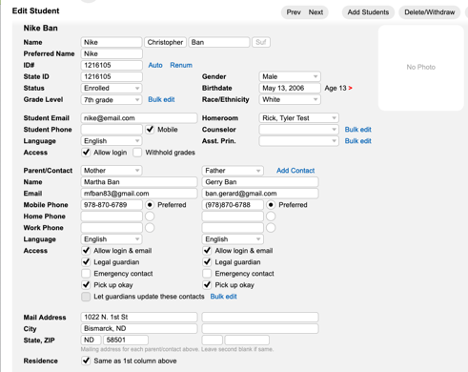Screen dimensions: 468x372
Task: Go to previous student with Prev
Action: [x=293, y=12]
